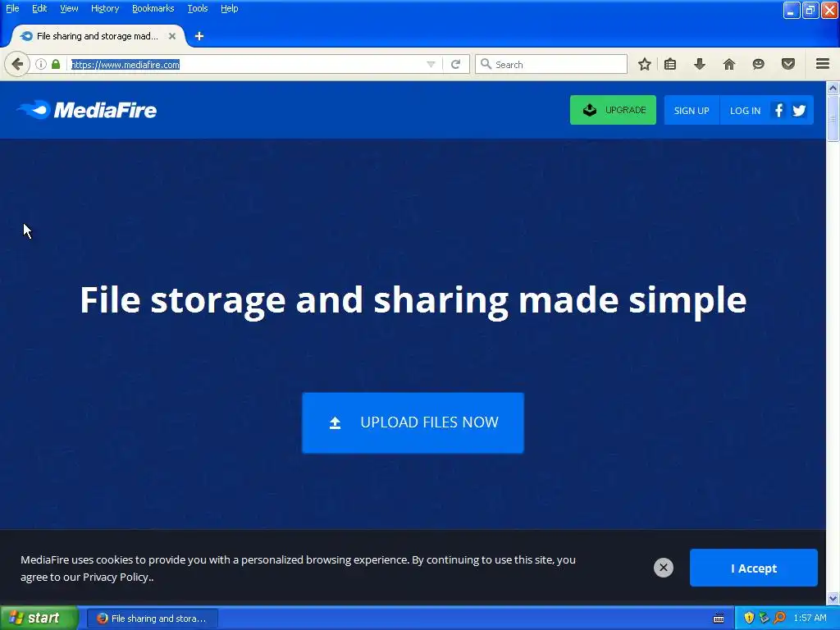840x630 pixels.
Task: Accept cookies with I Accept button
Action: click(754, 568)
